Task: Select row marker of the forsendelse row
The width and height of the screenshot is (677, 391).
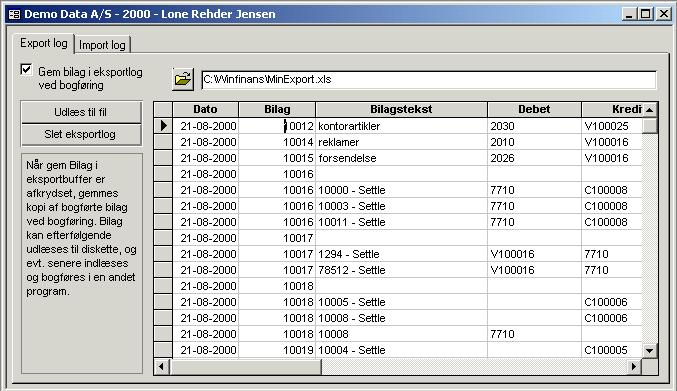Action: (x=163, y=158)
